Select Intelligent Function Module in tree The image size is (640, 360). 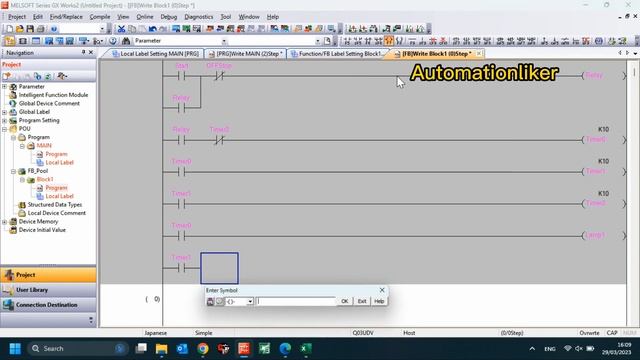coord(53,95)
